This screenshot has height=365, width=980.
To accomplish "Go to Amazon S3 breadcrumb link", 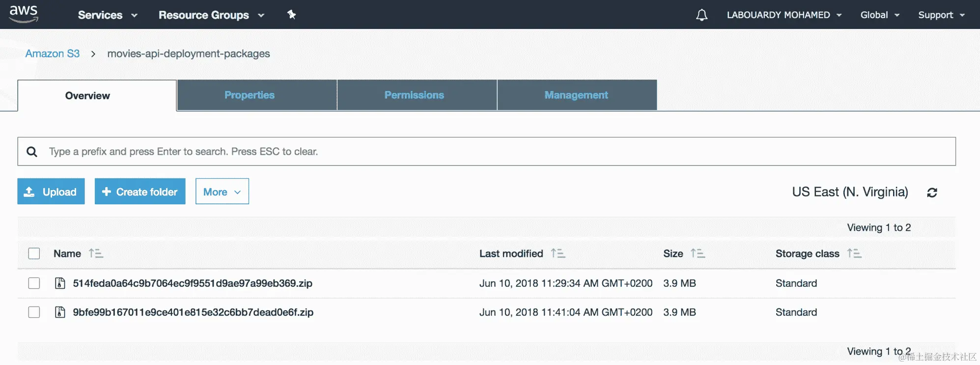I will (53, 54).
